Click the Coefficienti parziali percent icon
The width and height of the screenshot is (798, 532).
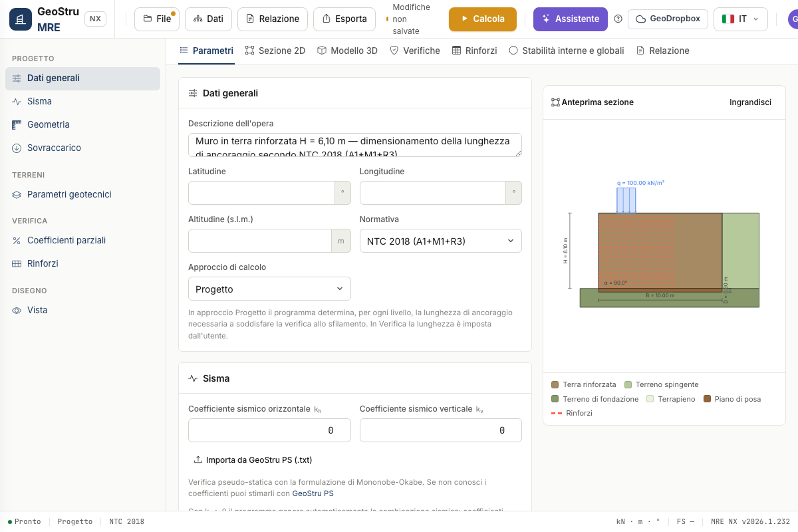(17, 241)
